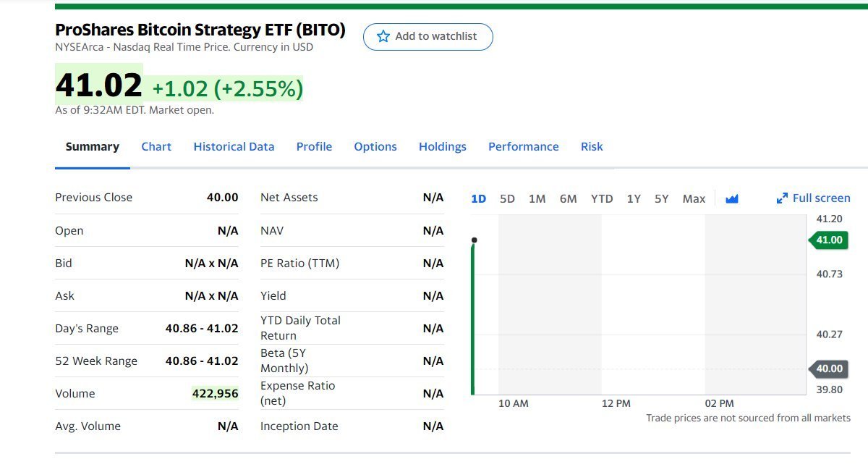Go to the Options tab
Image resolution: width=868 pixels, height=467 pixels.
[x=375, y=146]
